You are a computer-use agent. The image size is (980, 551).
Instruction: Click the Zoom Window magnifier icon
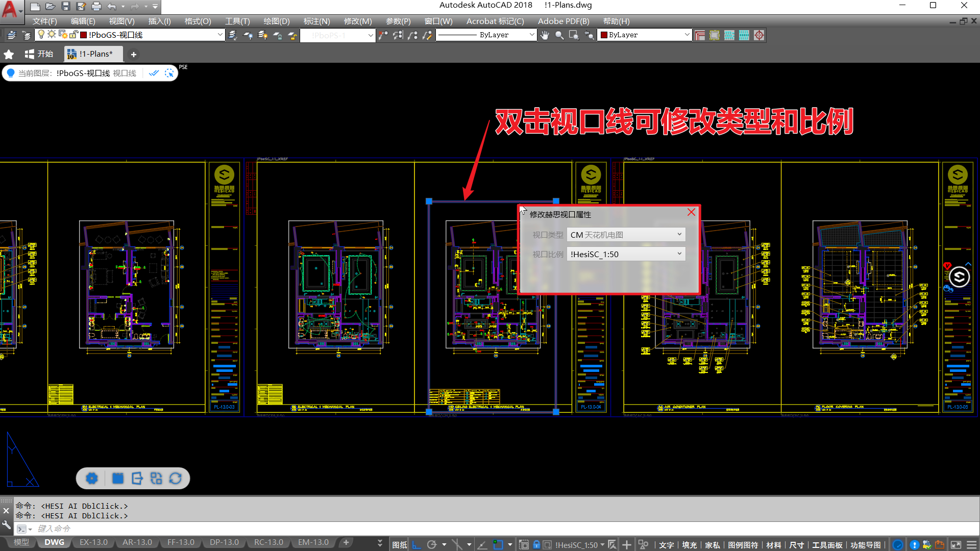tap(574, 35)
